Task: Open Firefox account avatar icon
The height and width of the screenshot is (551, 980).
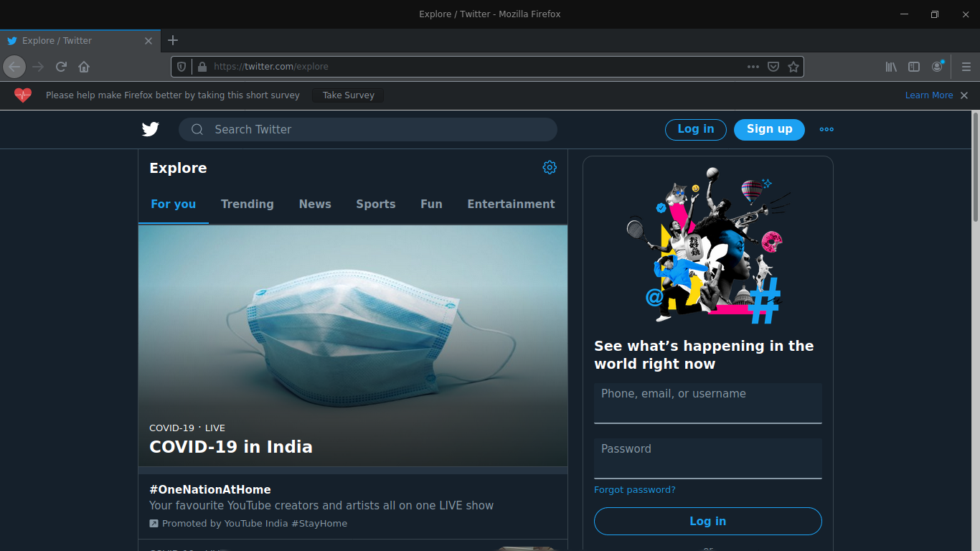Action: 937,67
